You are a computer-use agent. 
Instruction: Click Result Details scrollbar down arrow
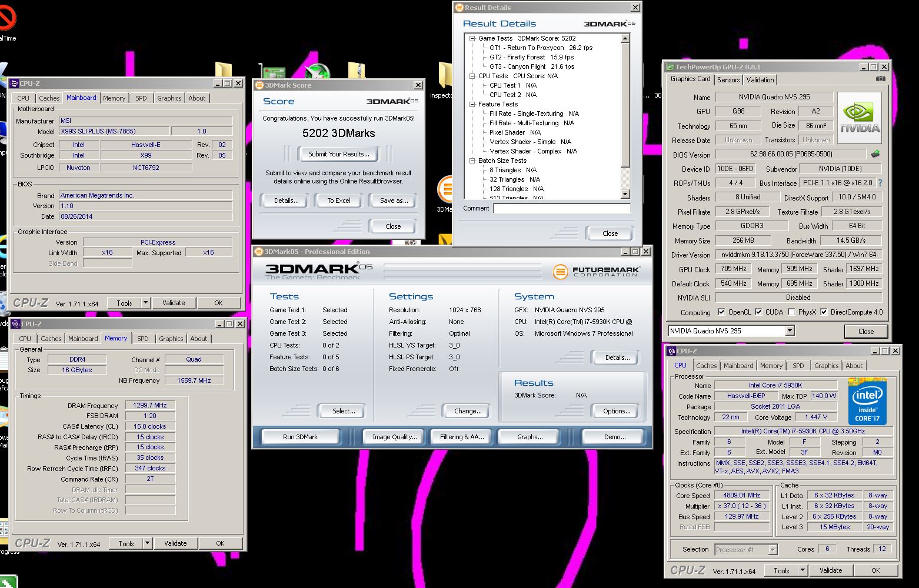click(x=625, y=194)
